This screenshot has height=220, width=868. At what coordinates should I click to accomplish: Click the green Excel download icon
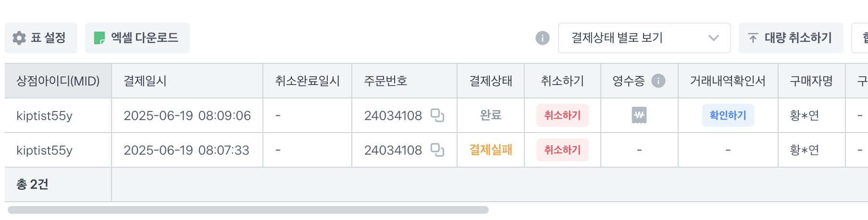99,38
